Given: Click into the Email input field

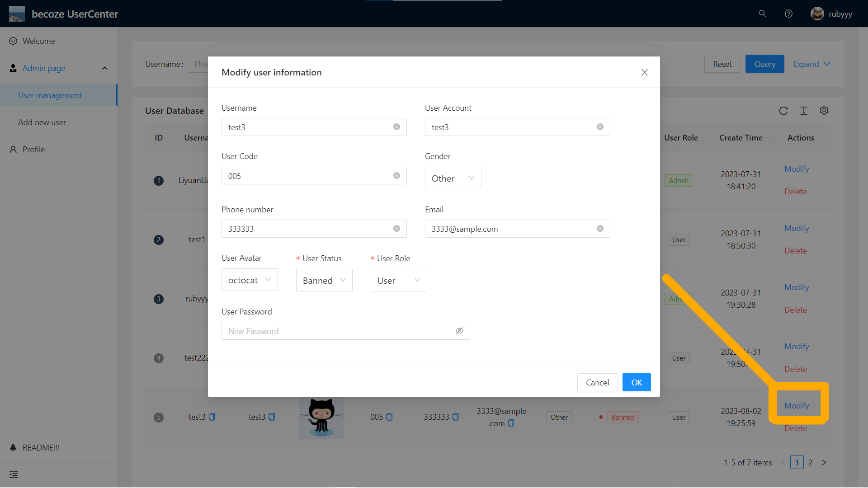Looking at the screenshot, I should [x=517, y=229].
